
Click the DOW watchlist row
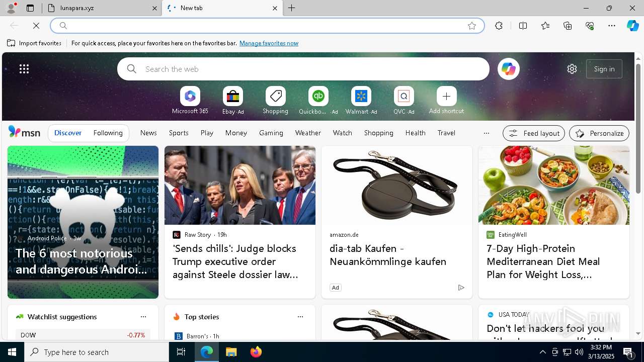pyautogui.click(x=83, y=335)
